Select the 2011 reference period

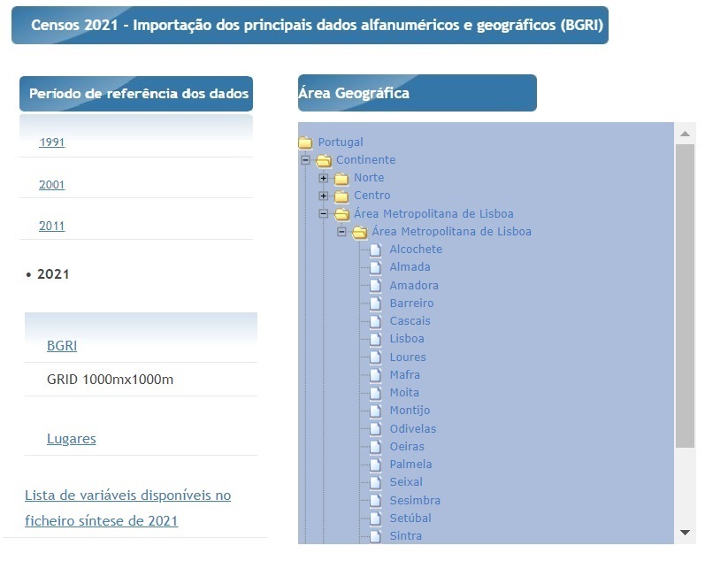click(51, 226)
